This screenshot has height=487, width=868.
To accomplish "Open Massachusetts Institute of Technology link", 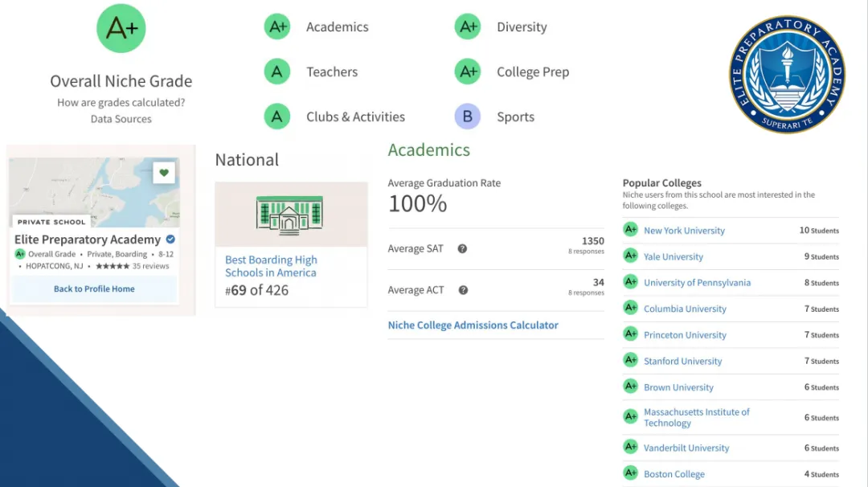I will coord(696,417).
